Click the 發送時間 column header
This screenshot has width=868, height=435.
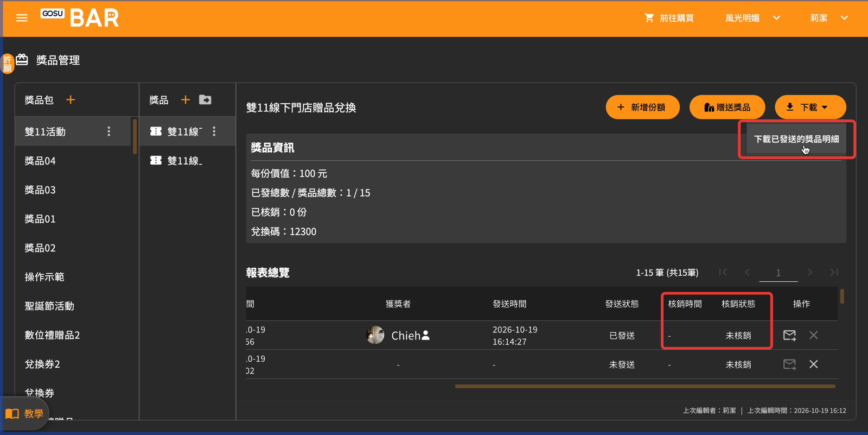(x=509, y=304)
